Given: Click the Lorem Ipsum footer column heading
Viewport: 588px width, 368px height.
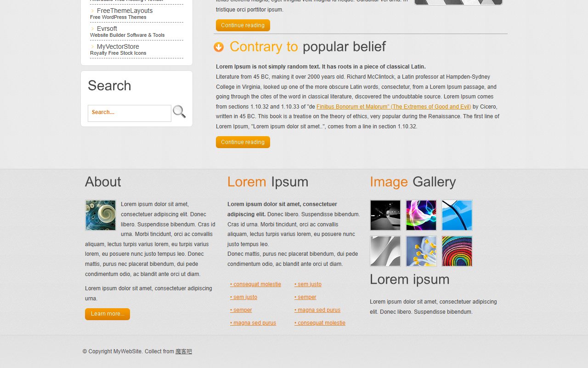Looking at the screenshot, I should click(268, 182).
